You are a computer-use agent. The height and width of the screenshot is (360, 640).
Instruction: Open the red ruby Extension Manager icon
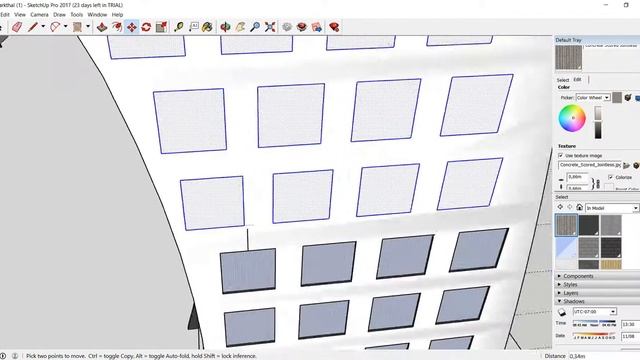pyautogui.click(x=334, y=27)
